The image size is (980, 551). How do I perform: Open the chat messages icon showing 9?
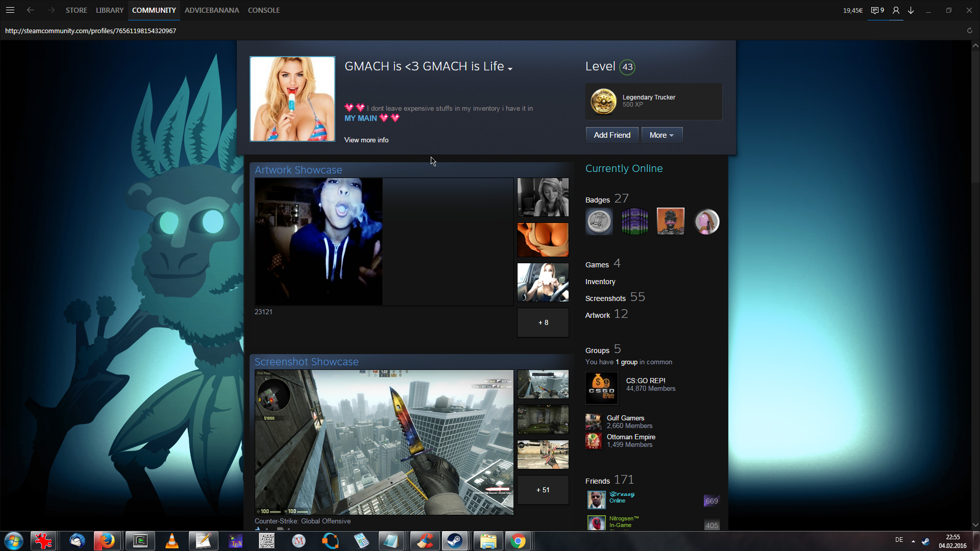877,10
